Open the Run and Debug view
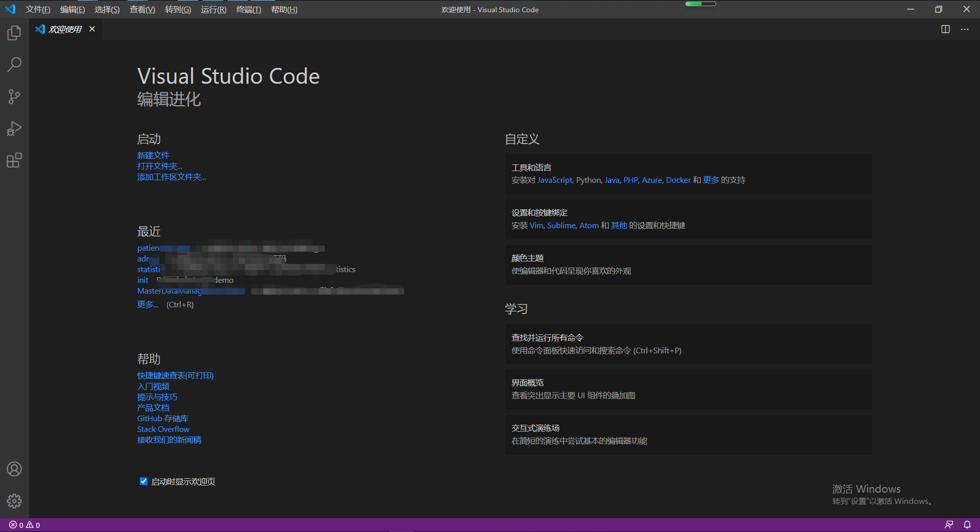Image resolution: width=980 pixels, height=532 pixels. (14, 128)
